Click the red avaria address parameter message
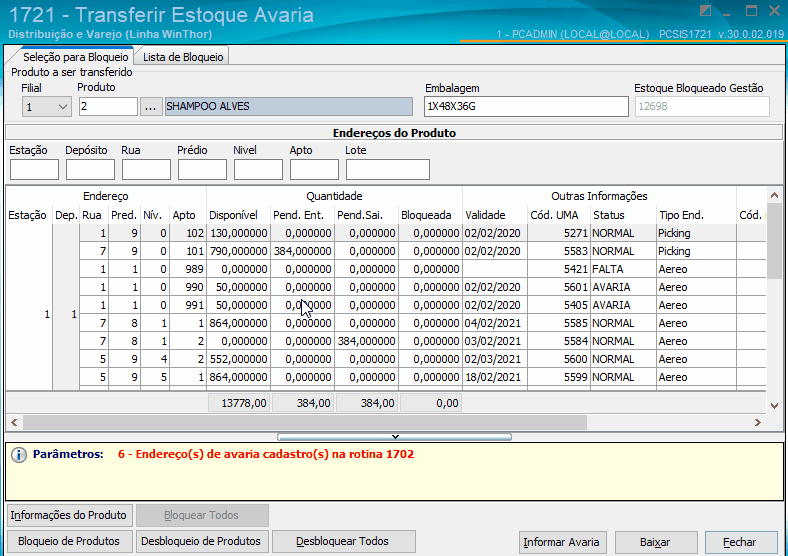Screen dimensions: 788x556 266,454
